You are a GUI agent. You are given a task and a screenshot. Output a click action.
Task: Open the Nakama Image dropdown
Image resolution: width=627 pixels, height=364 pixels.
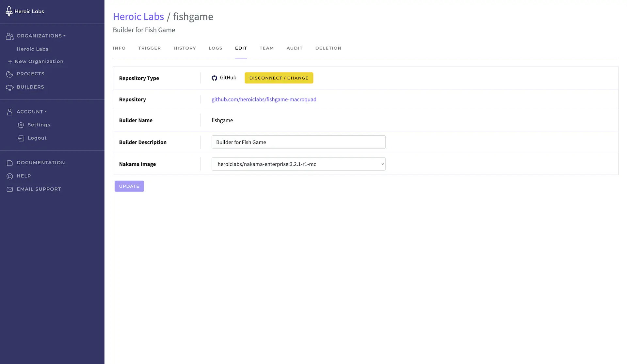tap(298, 164)
